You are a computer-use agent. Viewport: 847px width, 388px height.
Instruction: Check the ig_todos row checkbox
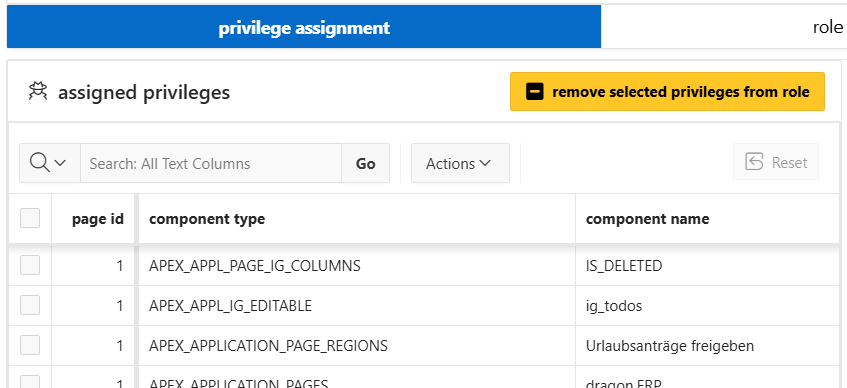(x=30, y=305)
